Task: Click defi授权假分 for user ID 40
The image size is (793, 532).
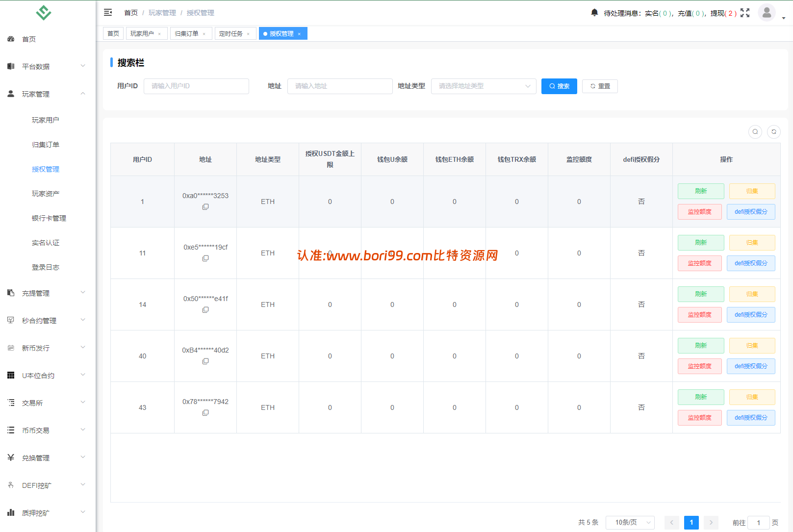Action: pos(751,366)
